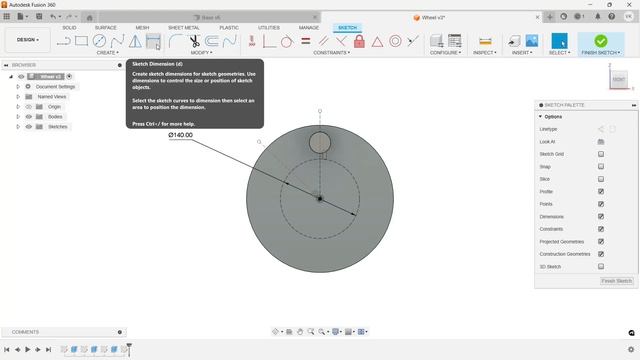The image size is (640, 360).
Task: Apply the Coincident constraint
Action: (413, 41)
